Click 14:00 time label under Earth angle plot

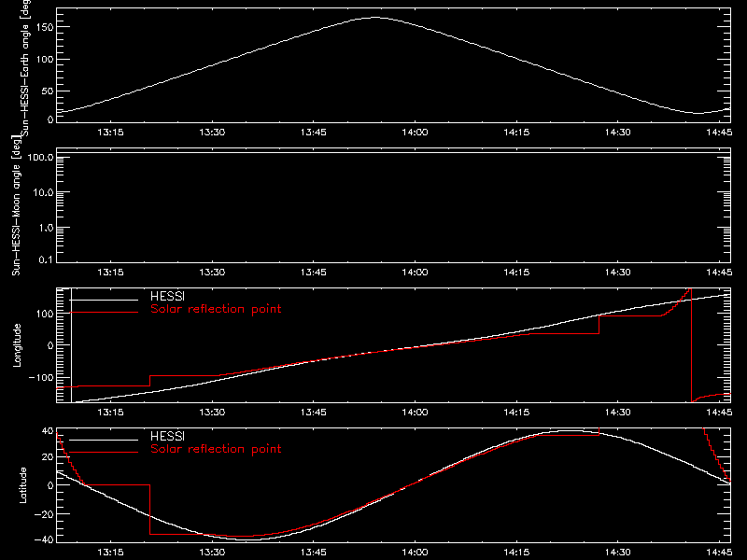tap(415, 133)
